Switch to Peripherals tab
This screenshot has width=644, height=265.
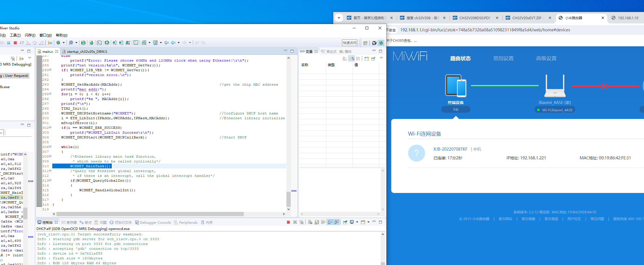click(186, 222)
